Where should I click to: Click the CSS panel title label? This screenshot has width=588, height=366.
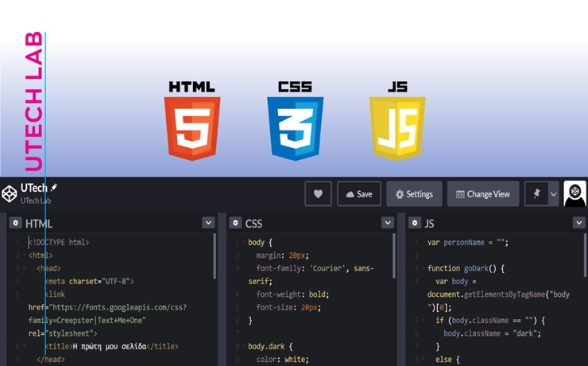tap(253, 224)
